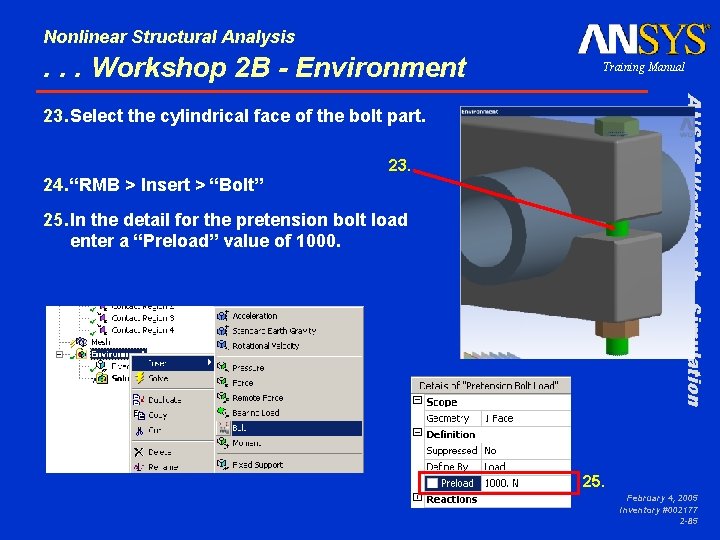
Task: Click the Contact Region 4 icon
Action: tap(103, 330)
